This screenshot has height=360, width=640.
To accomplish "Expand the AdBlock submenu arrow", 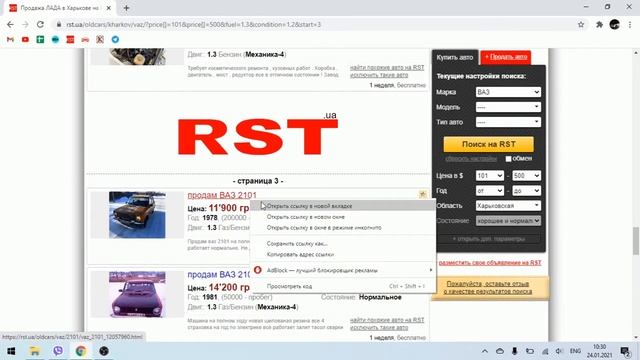I will click(430, 270).
